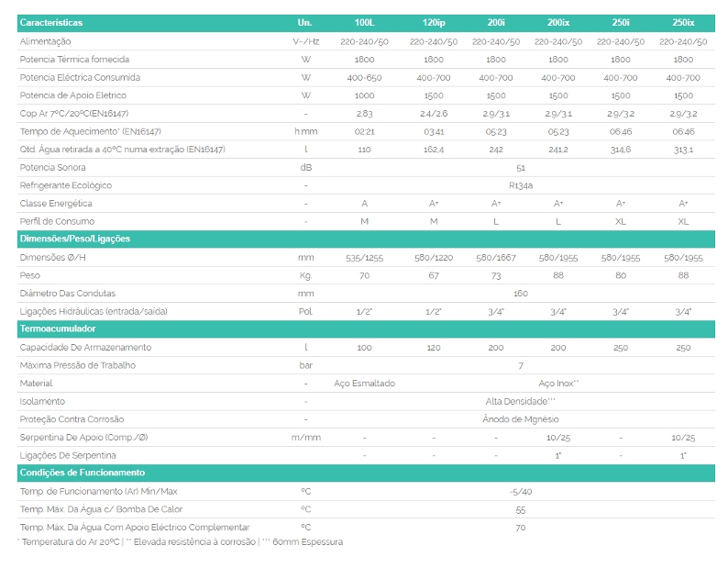Select the Condições de Funcionamento section header
728x579 pixels.
point(83,473)
